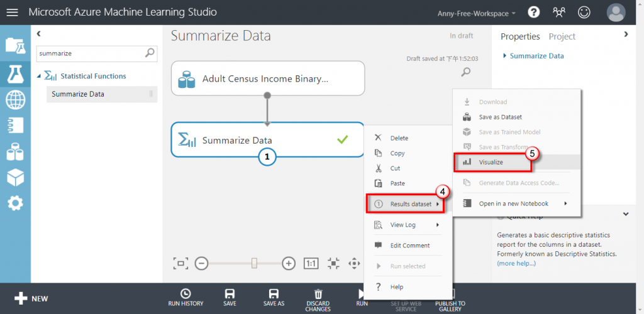Open Experiments flask icon in sidebar
Screen dimensions: 644x314
click(x=15, y=73)
